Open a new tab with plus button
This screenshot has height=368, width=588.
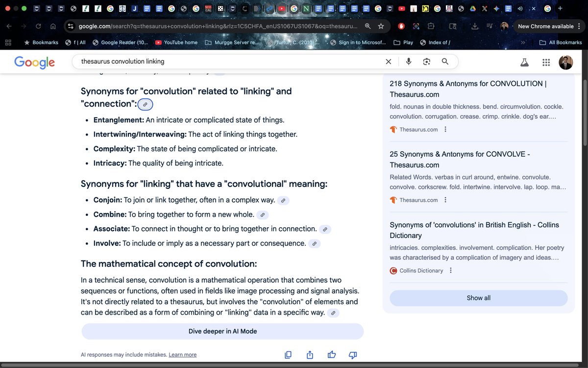(560, 8)
